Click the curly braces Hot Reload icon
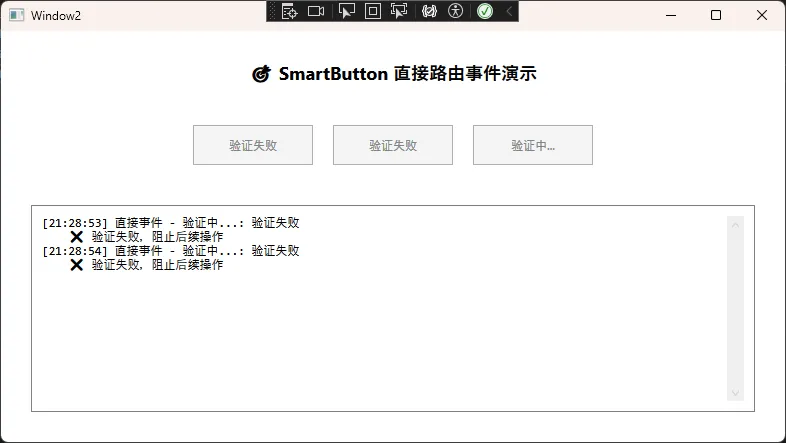The width and height of the screenshot is (786, 443). pos(429,11)
